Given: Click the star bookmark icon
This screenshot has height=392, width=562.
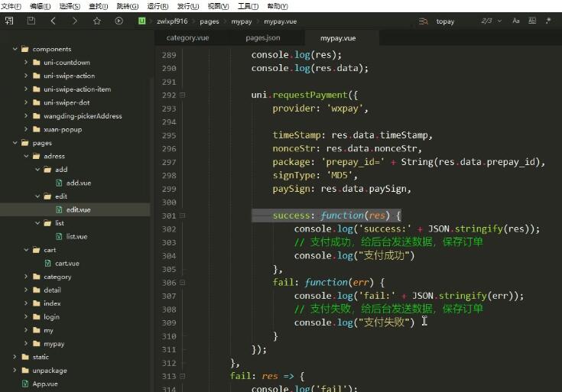Looking at the screenshot, I should [x=97, y=21].
